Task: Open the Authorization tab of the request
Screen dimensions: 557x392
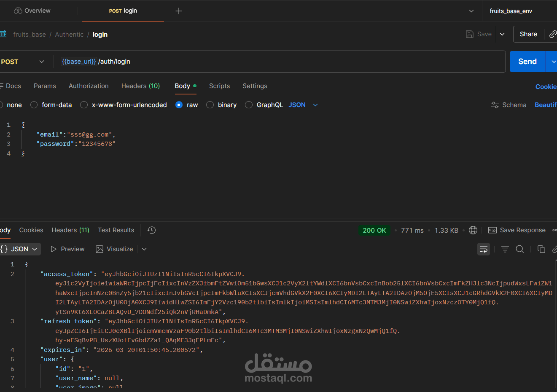Action: (88, 86)
